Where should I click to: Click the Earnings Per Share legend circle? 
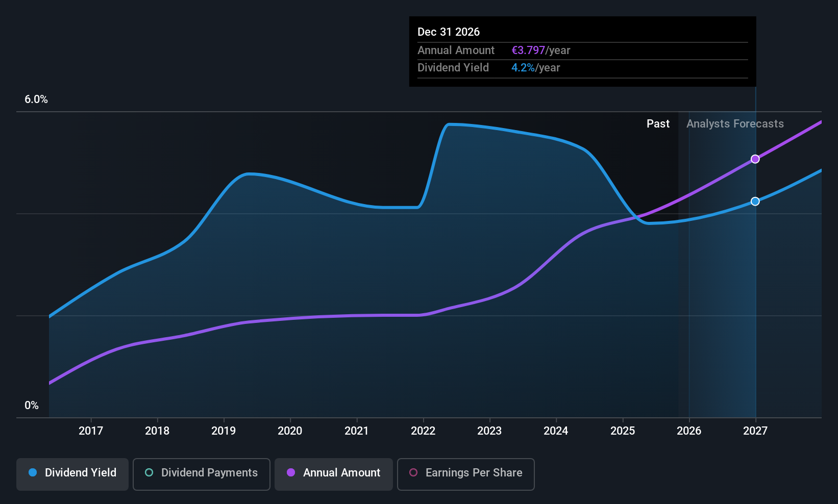click(x=414, y=472)
